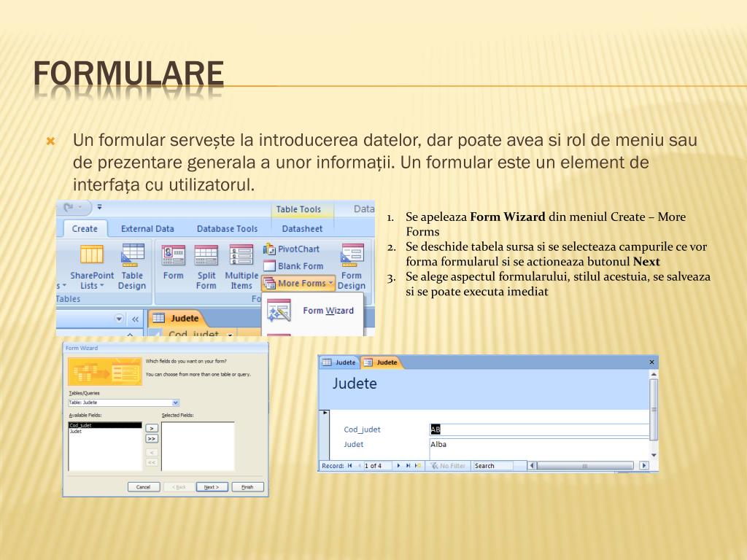The width and height of the screenshot is (747, 560).
Task: Go to first record navigation button
Action: (349, 466)
